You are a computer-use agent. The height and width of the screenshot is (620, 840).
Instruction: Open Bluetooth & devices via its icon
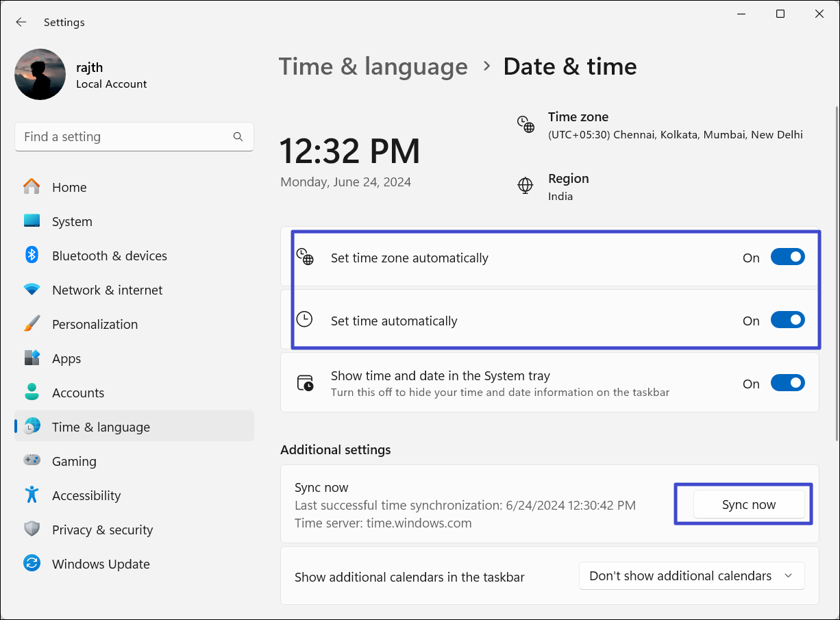click(32, 256)
